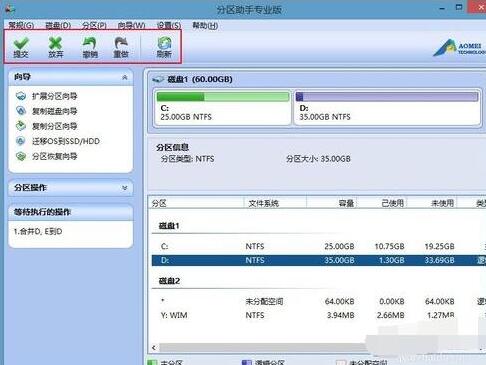
Task: Open the 扩展分区向导 wizard icon
Action: click(x=21, y=96)
